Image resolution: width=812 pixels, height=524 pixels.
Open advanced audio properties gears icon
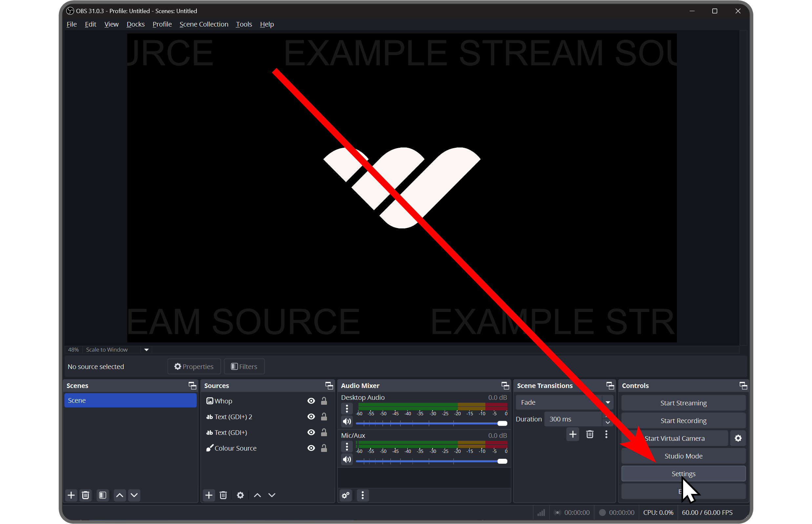346,495
